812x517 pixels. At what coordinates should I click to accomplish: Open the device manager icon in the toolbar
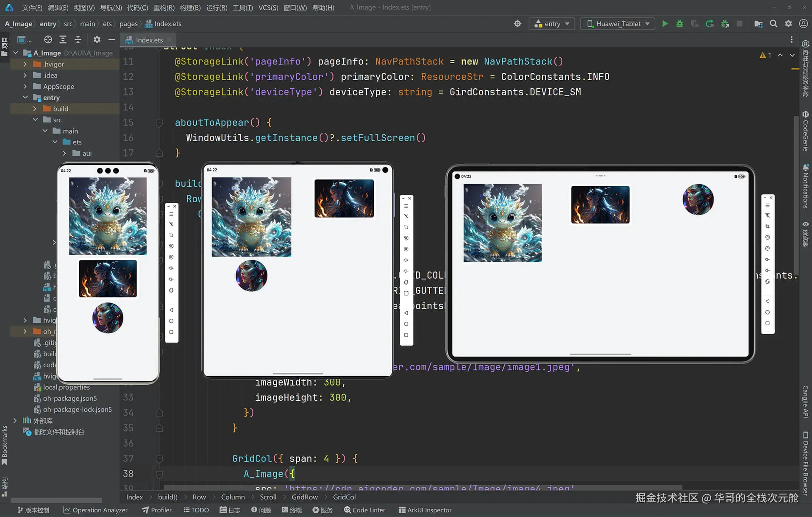pyautogui.click(x=758, y=24)
